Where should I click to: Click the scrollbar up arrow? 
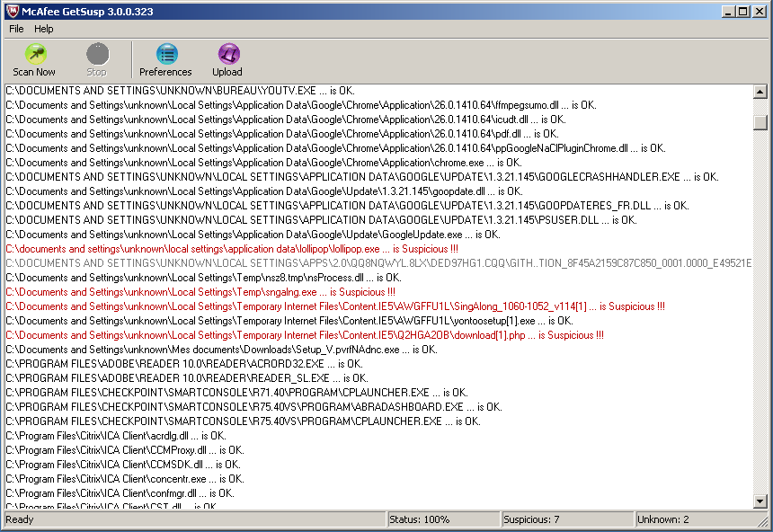pyautogui.click(x=760, y=92)
